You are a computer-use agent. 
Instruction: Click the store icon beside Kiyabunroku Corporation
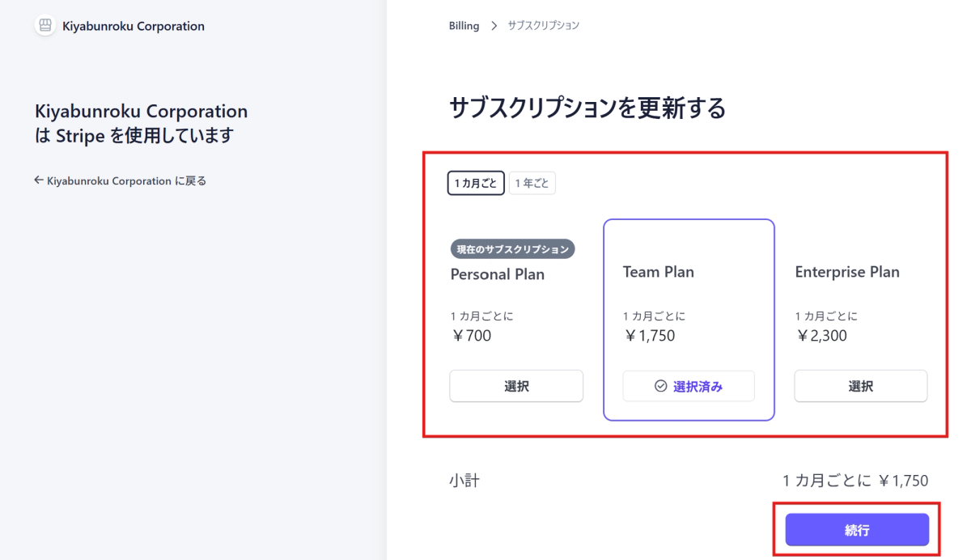45,25
